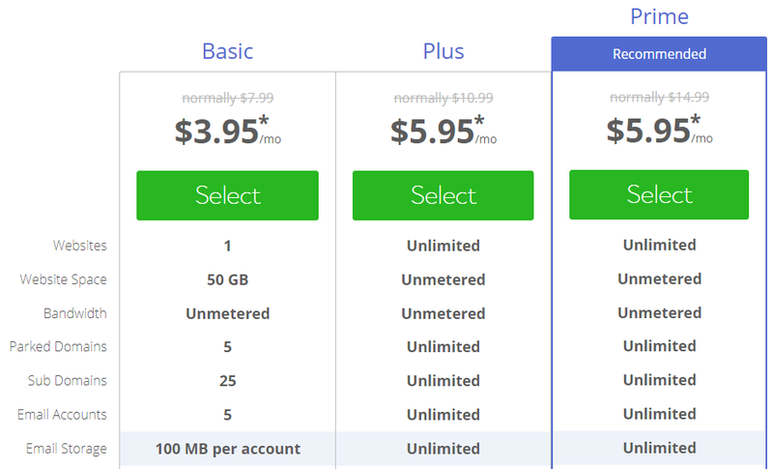This screenshot has width=773, height=469.
Task: Click 'normally $14.99' strikethrough text
Action: pos(659,97)
